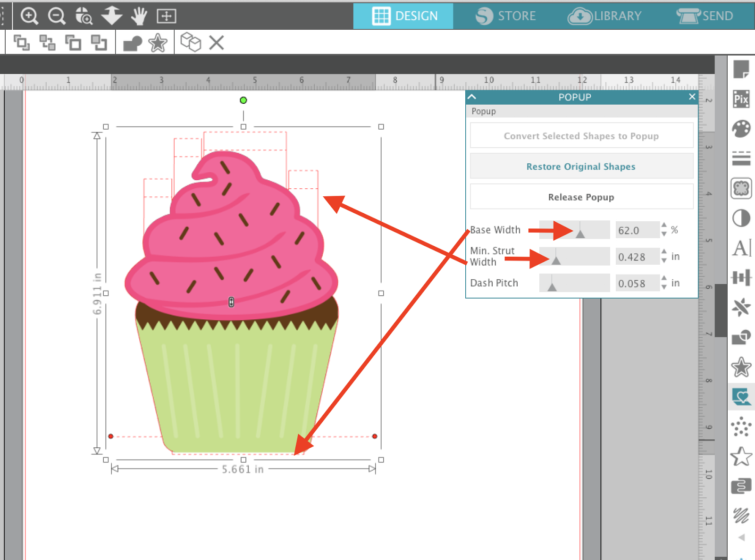Click the pink frosting of the cupcake

pyautogui.click(x=231, y=236)
